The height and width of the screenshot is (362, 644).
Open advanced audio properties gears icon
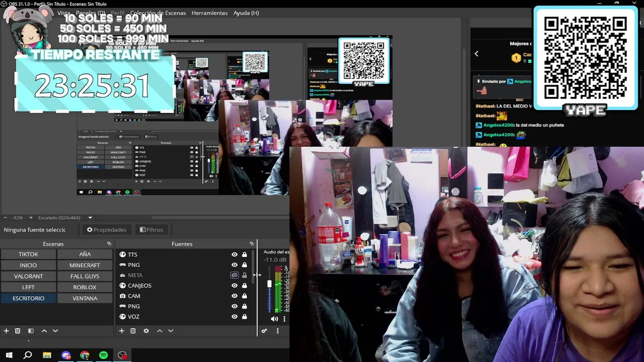click(x=264, y=331)
